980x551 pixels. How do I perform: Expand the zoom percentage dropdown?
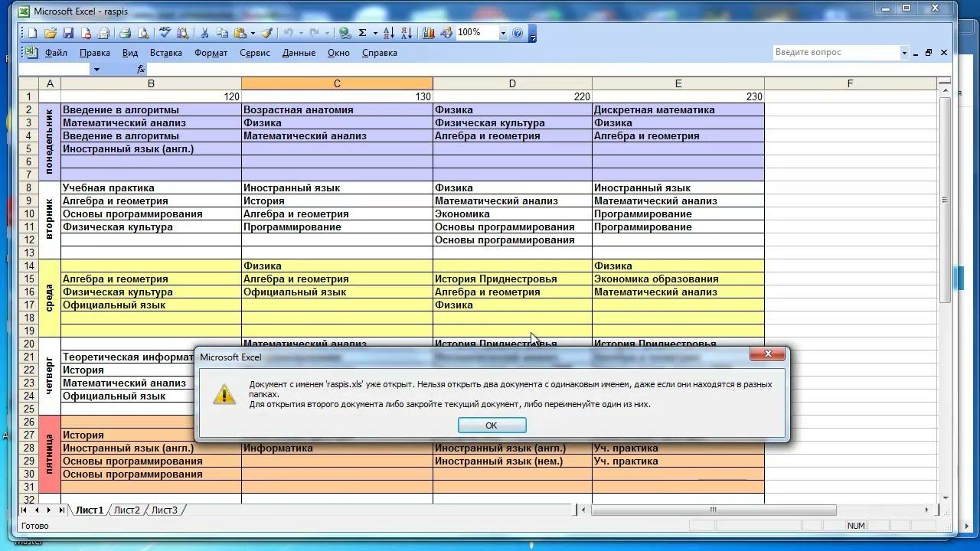pos(503,33)
